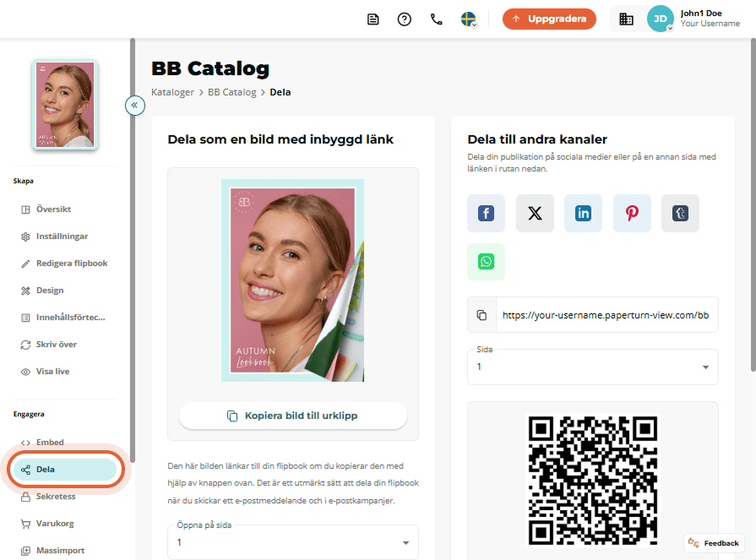The height and width of the screenshot is (560, 756).
Task: Share to Facebook
Action: pyautogui.click(x=486, y=213)
